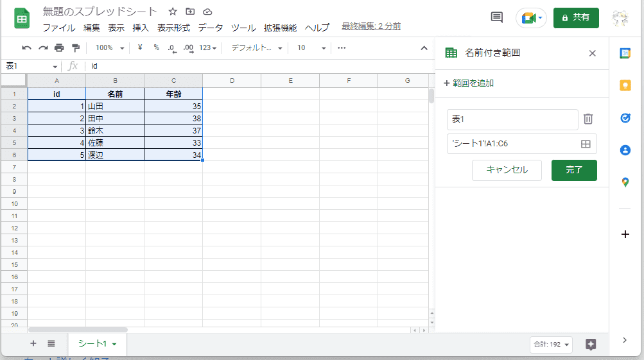Open the 編集 menu
This screenshot has height=360, width=644.
pos(91,28)
